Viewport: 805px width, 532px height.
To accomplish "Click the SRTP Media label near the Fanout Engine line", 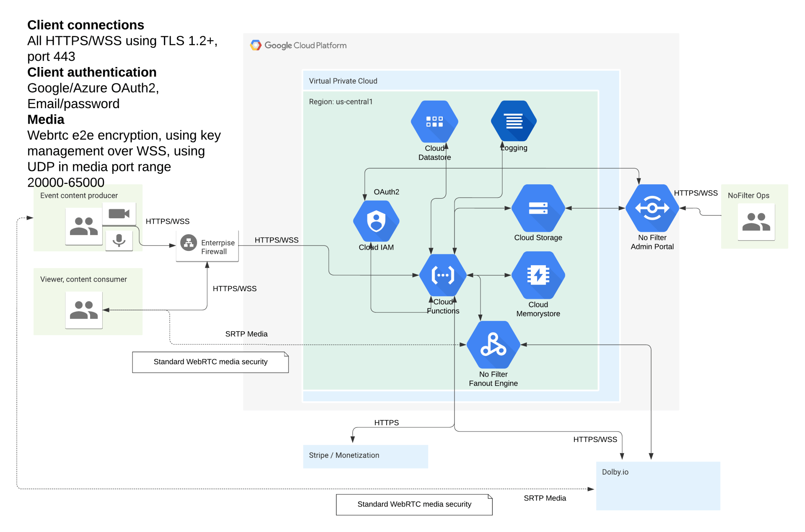I will [x=246, y=334].
